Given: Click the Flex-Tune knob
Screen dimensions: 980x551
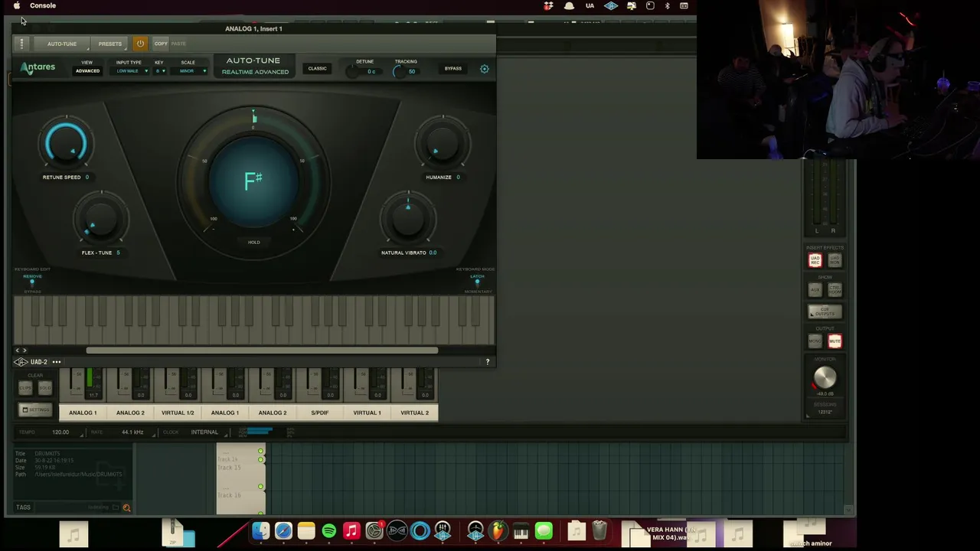Looking at the screenshot, I should (x=100, y=219).
